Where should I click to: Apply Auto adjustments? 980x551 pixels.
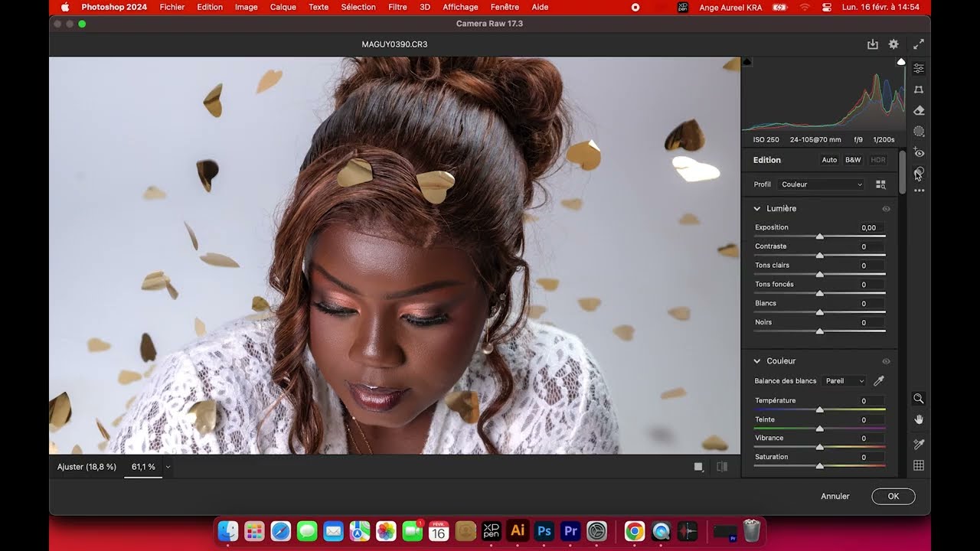point(829,160)
